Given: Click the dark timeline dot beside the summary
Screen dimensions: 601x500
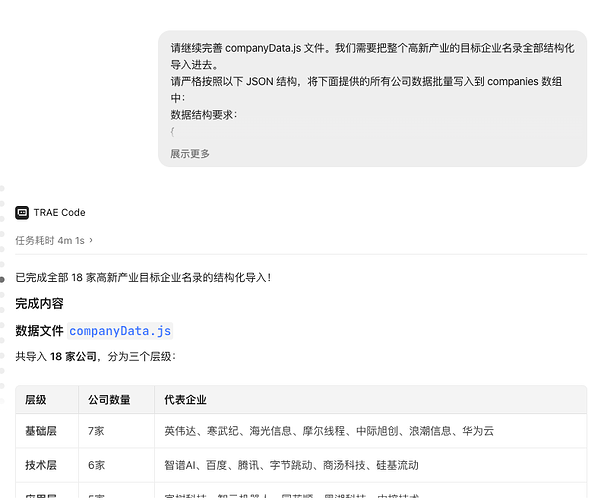Looking at the screenshot, I should coord(2,280).
